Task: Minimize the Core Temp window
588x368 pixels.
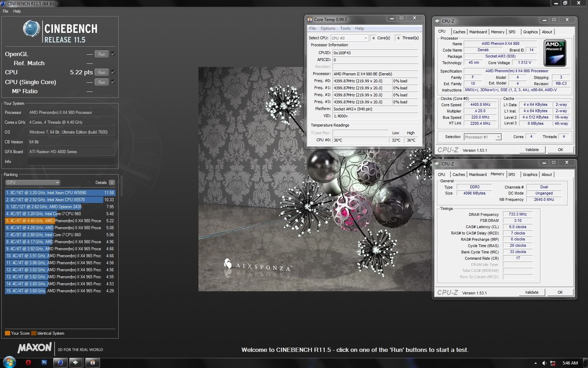Action: coord(392,18)
